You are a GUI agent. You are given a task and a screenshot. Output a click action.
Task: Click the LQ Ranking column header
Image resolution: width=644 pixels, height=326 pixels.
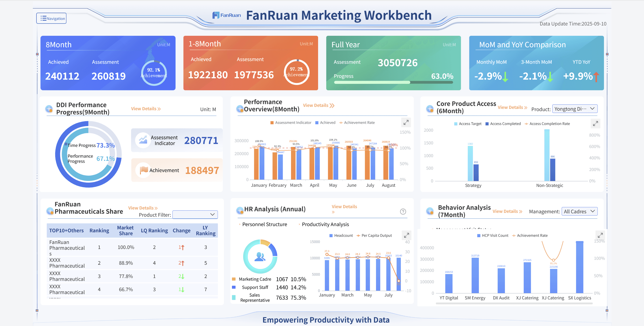[154, 230]
